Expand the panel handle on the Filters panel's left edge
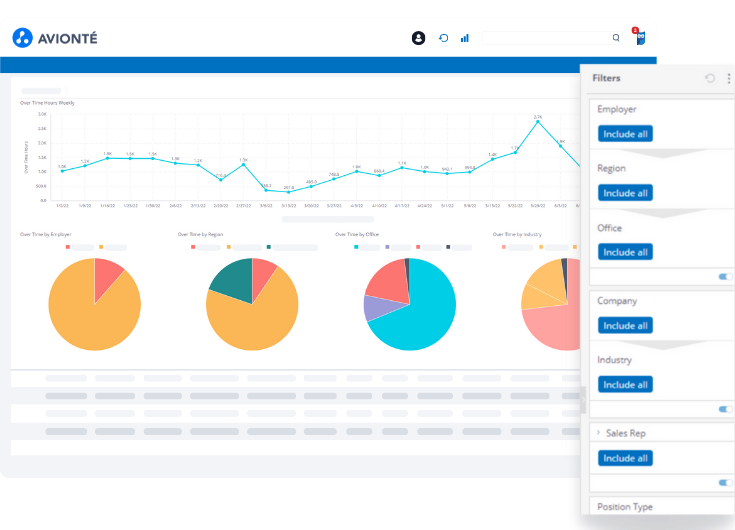735x530 pixels. (583, 400)
